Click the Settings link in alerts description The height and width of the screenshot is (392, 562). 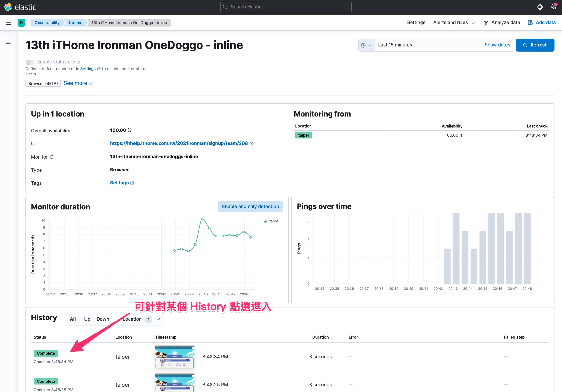88,69
